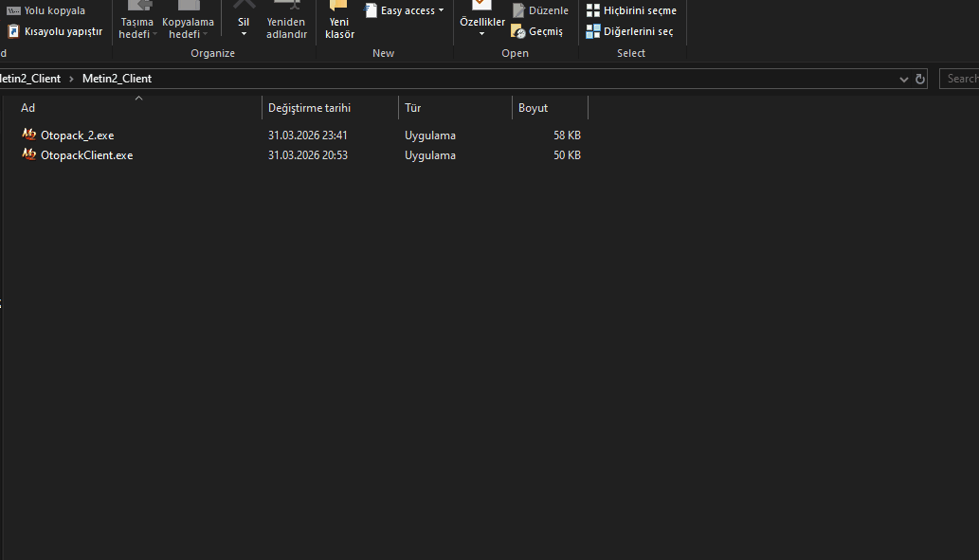Create a new folder with Yeni klasör
979x560 pixels.
339,22
